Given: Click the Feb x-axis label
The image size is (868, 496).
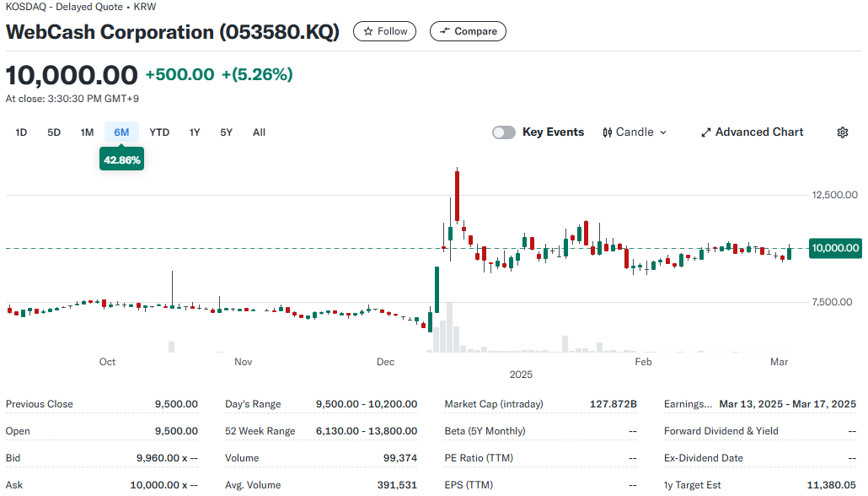Looking at the screenshot, I should point(643,362).
